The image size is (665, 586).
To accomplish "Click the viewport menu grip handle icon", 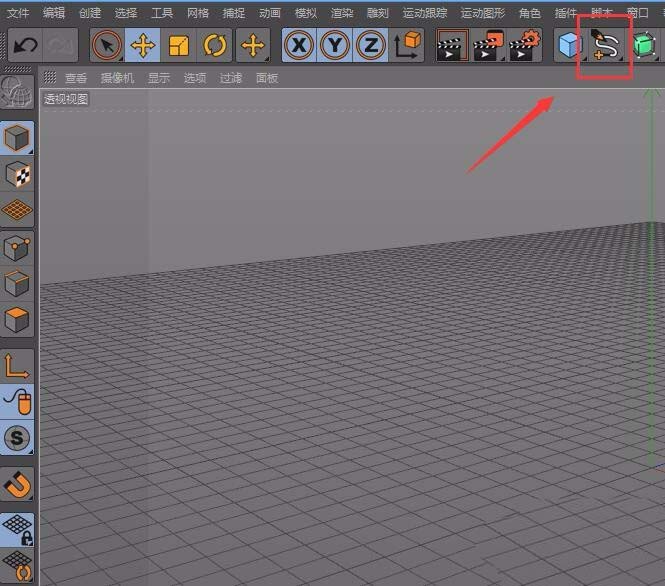I will pos(50,77).
